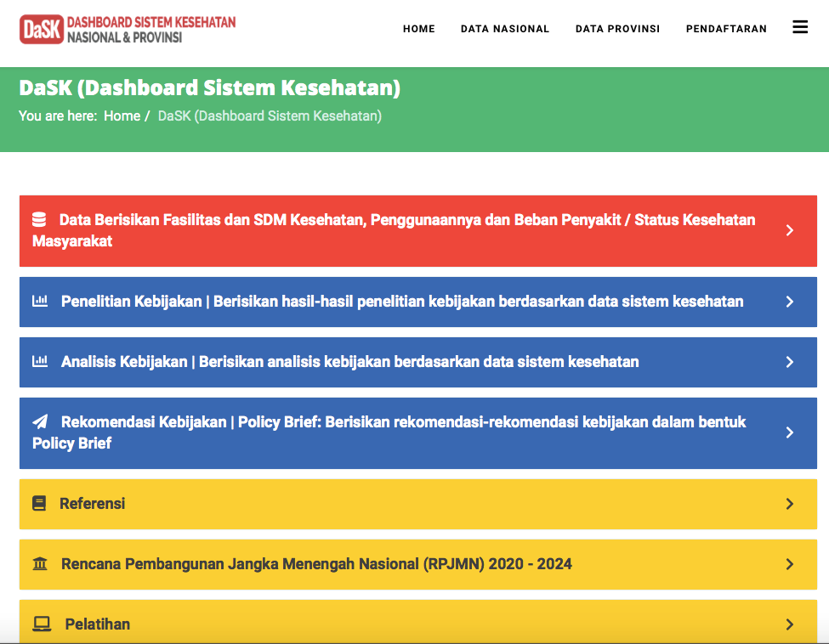The image size is (829, 644).
Task: Click the Home breadcrumb link
Action: 122,116
